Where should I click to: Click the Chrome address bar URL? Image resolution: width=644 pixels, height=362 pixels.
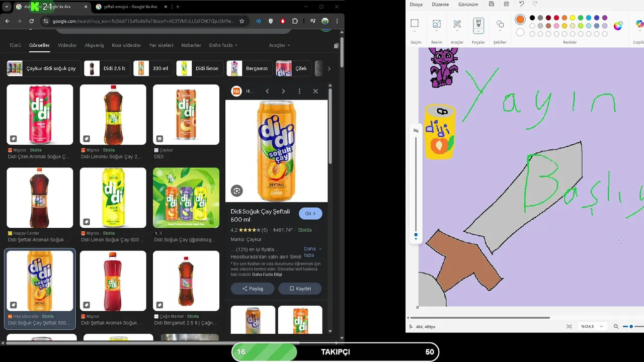143,21
